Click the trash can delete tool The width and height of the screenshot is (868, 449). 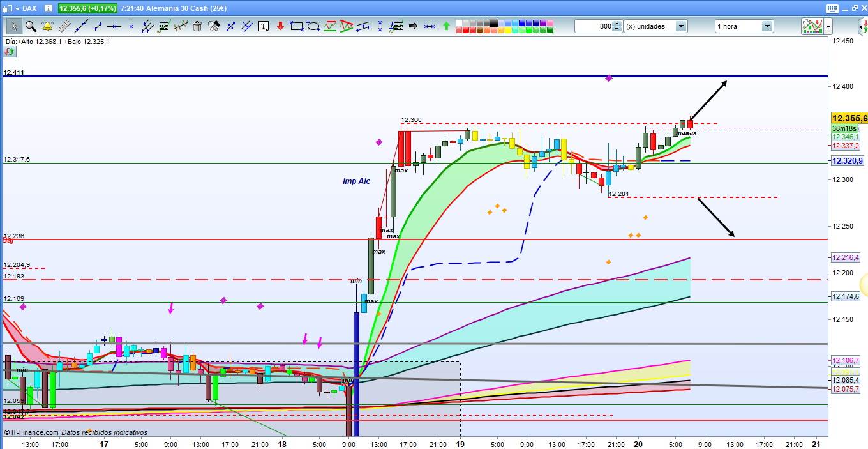(197, 26)
